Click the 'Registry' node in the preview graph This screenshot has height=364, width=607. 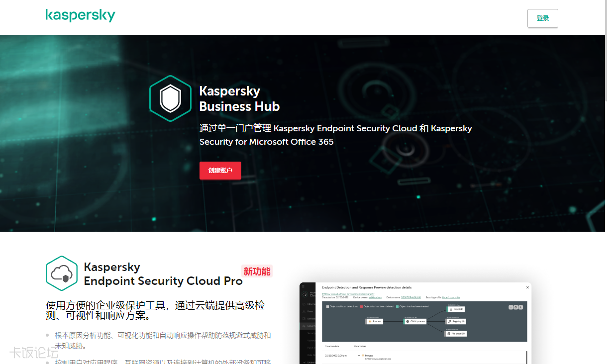(456, 321)
